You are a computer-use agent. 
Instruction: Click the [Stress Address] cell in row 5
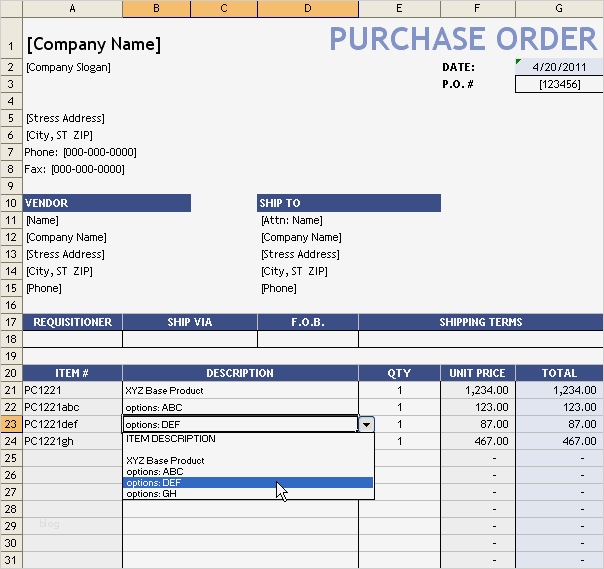point(65,118)
